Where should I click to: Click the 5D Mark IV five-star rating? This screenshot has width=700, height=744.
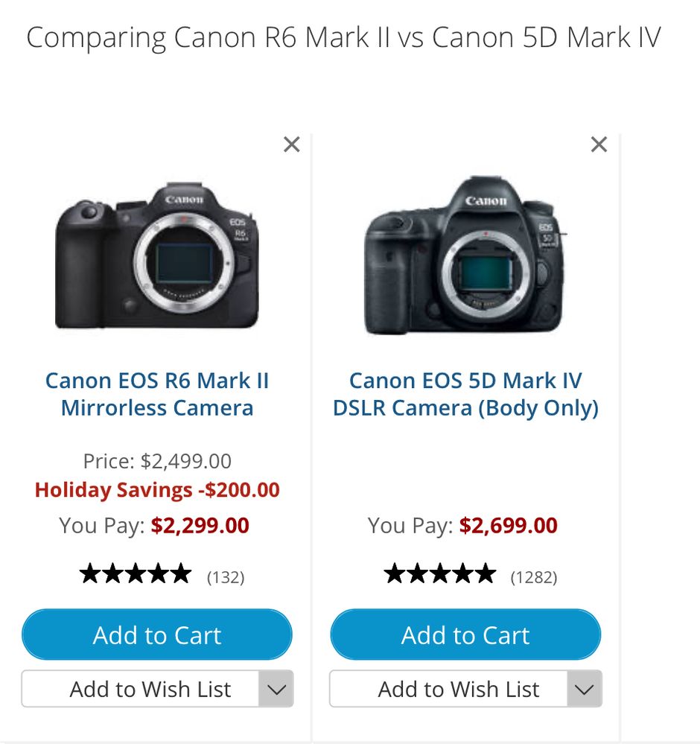pyautogui.click(x=439, y=574)
